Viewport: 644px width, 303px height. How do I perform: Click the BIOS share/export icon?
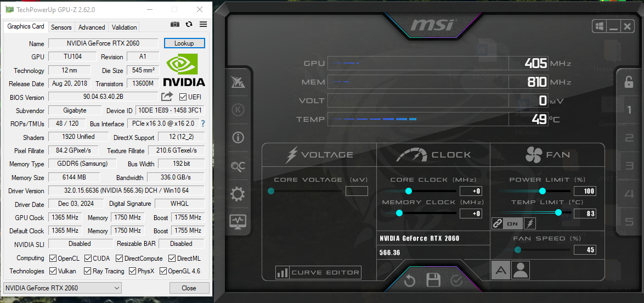click(x=167, y=97)
